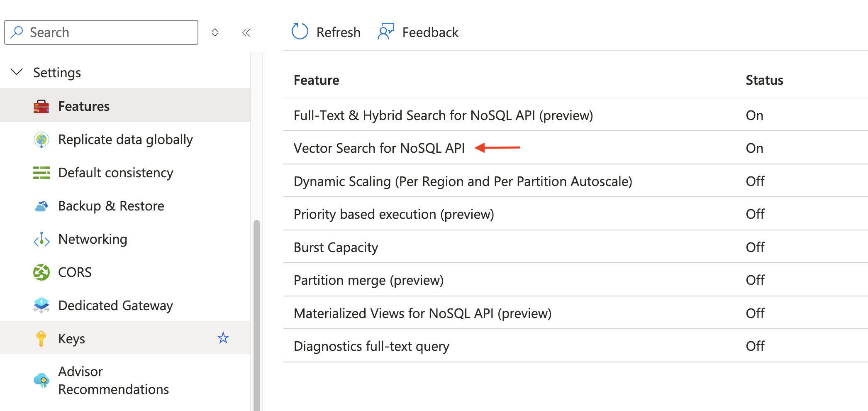Switch to the Keys settings page
868x411 pixels.
[71, 338]
